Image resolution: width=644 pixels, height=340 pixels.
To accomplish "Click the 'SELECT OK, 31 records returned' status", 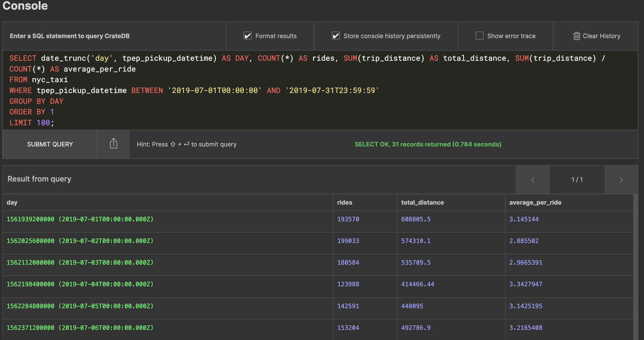I will point(428,144).
